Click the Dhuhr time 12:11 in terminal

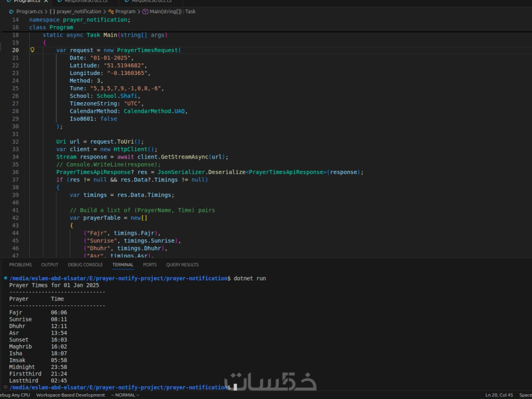(59, 326)
